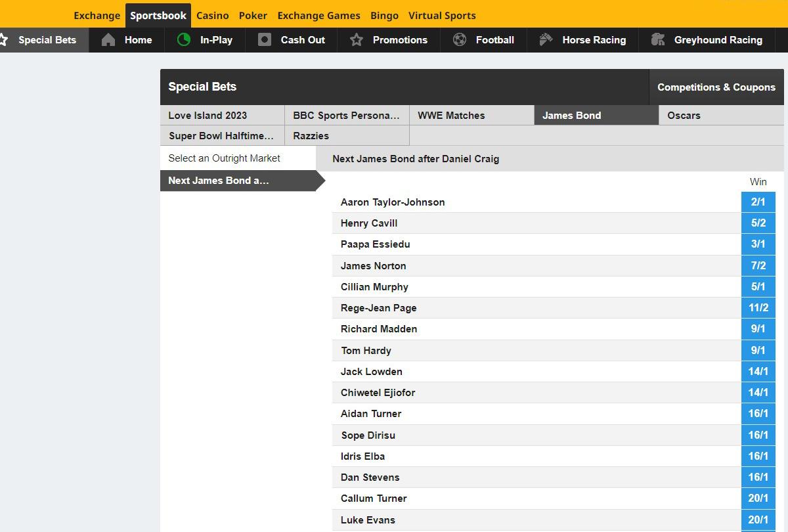Open the Love Island 2023 tab

coord(222,115)
